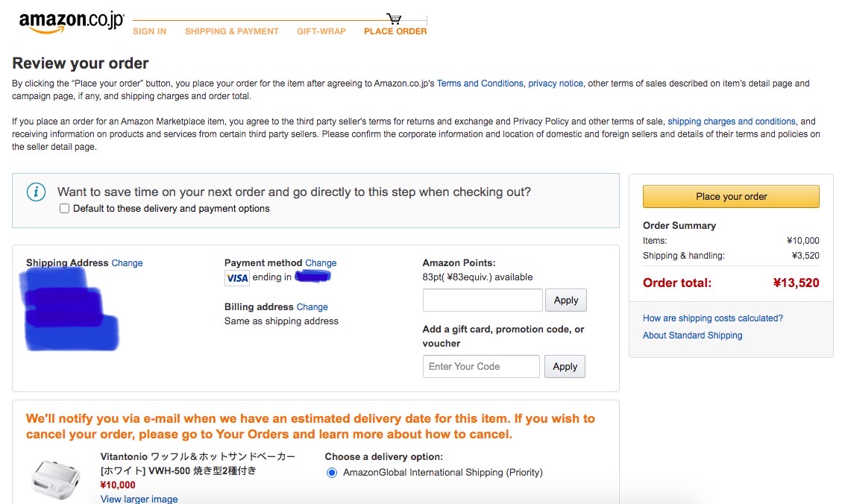The image size is (842, 504).
Task: Click the Enter Your Code field
Action: [x=481, y=367]
